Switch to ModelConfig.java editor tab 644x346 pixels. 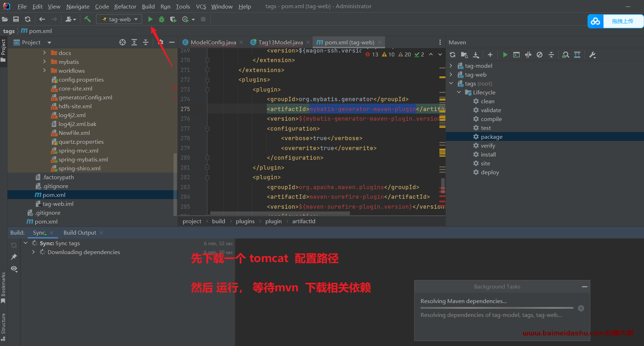pyautogui.click(x=213, y=42)
